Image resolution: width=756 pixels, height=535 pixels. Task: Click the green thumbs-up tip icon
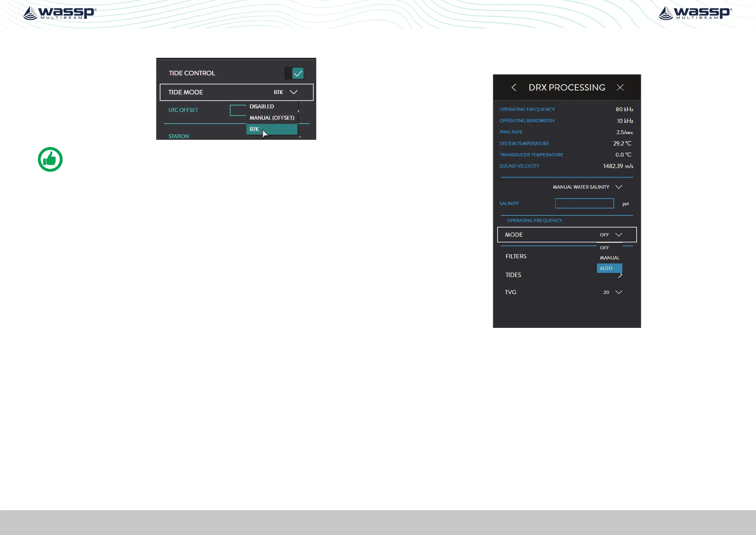tap(50, 159)
